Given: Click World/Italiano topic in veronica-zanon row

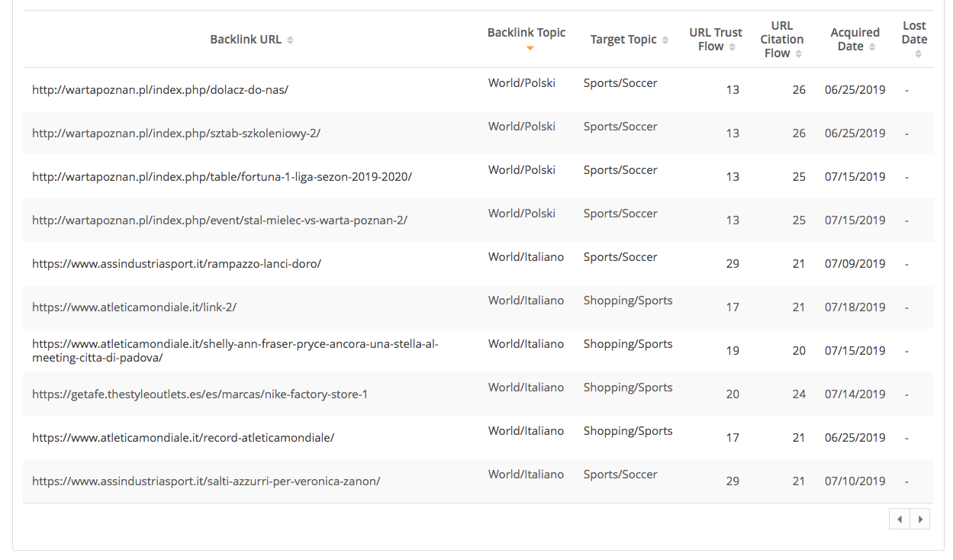Looking at the screenshot, I should [526, 474].
